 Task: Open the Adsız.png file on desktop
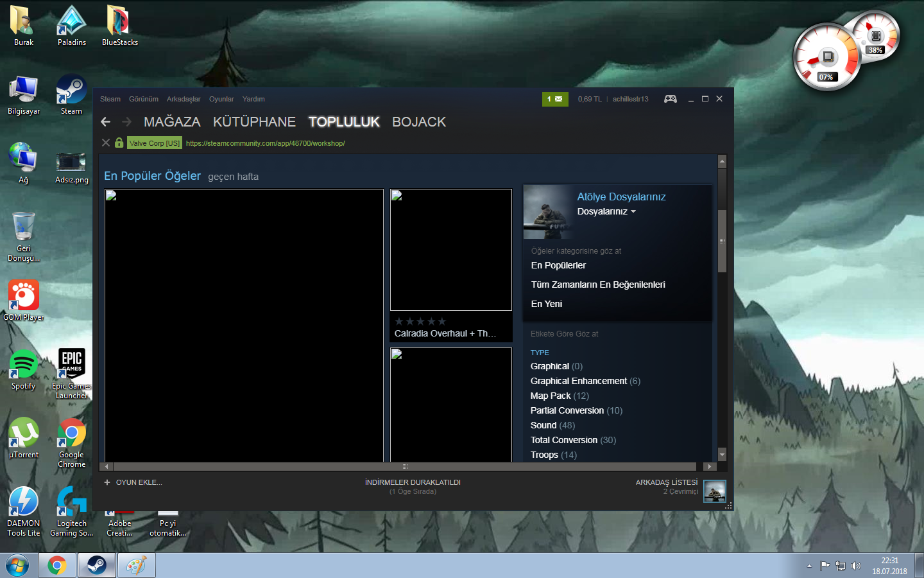72,167
